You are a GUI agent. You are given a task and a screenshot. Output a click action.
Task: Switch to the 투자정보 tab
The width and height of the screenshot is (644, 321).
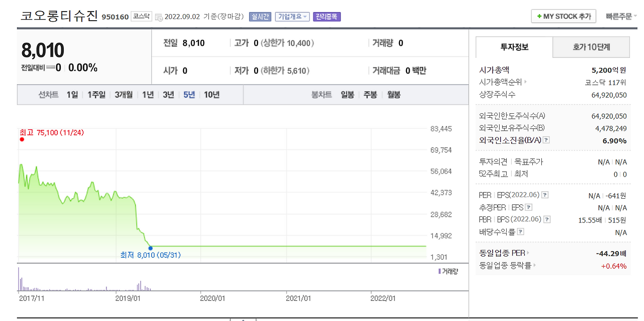514,47
